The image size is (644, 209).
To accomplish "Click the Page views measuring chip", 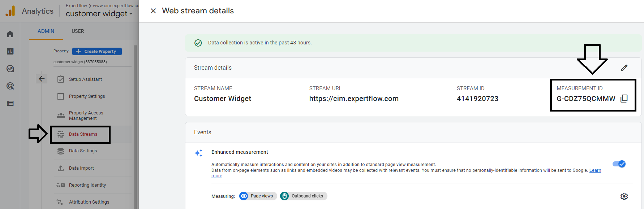I will [258, 196].
